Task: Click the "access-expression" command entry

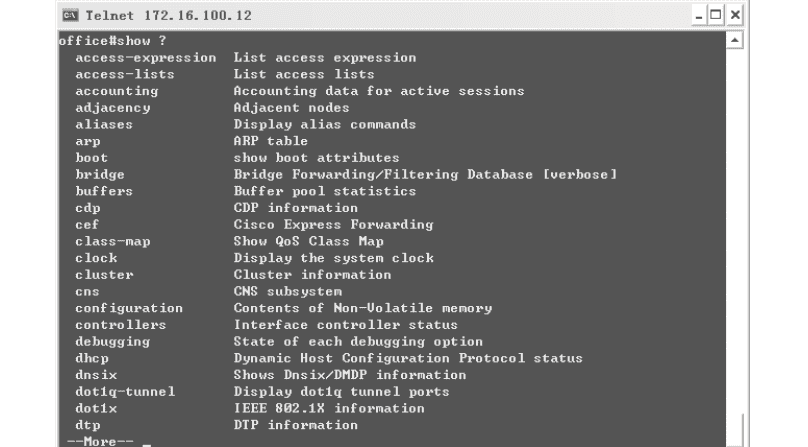Action: pos(145,58)
